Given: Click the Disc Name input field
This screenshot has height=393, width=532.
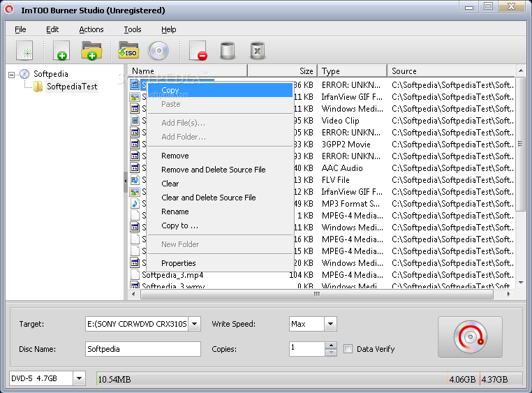Looking at the screenshot, I should [143, 349].
